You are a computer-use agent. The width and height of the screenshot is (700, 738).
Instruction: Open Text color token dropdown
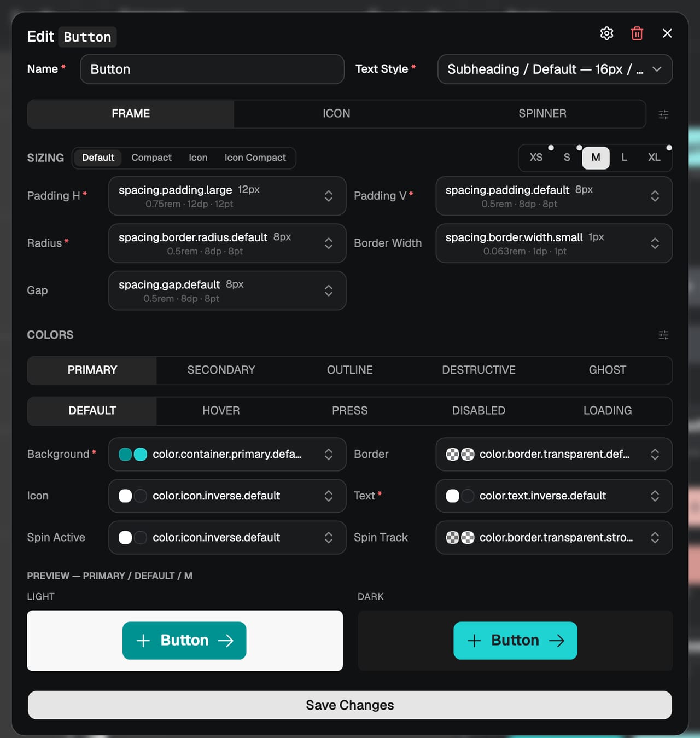(x=554, y=496)
